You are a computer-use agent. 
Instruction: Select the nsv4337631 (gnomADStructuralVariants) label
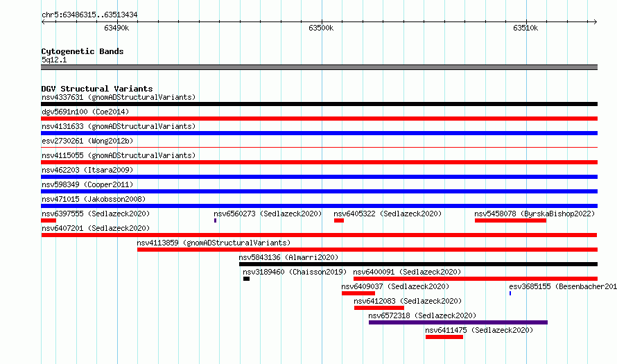(x=119, y=97)
